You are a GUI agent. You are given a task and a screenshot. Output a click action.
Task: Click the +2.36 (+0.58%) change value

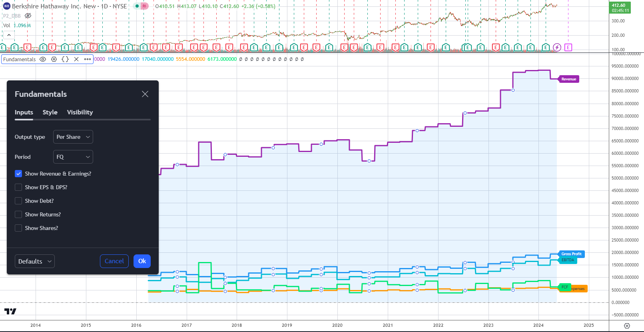tap(258, 6)
